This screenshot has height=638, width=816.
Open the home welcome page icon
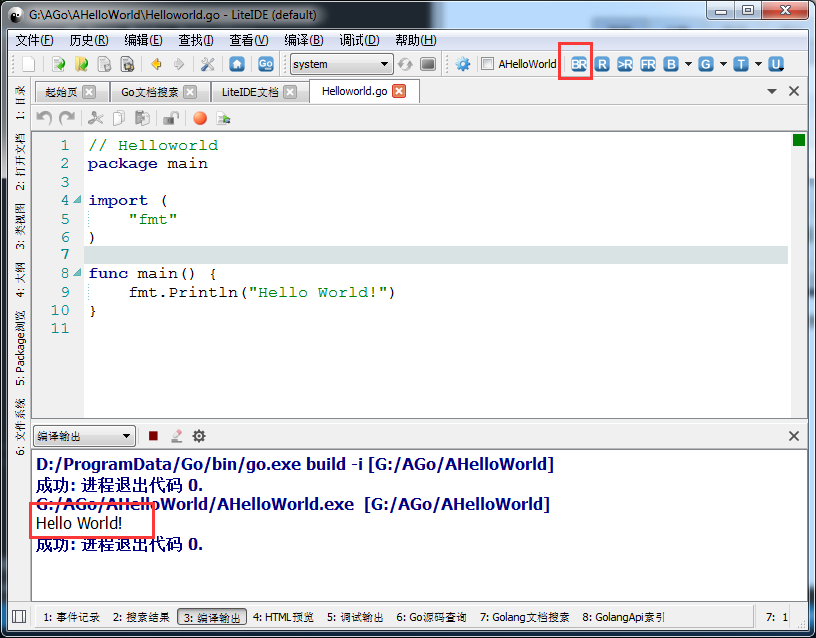237,64
